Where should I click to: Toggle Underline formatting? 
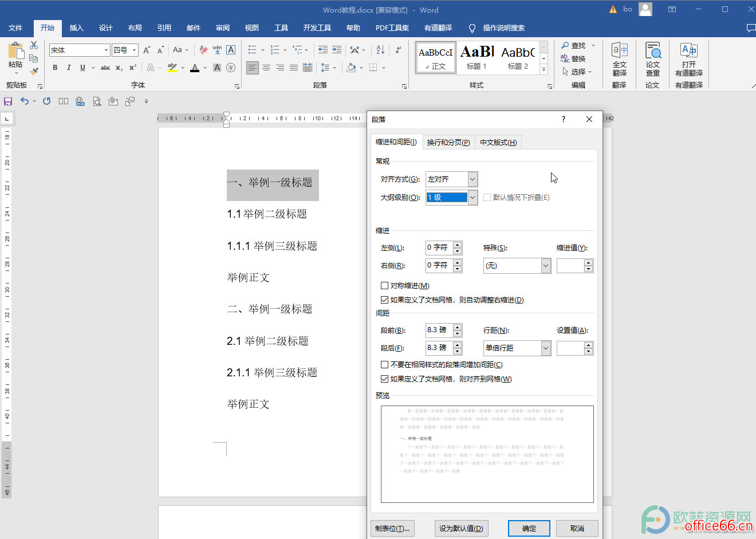82,68
